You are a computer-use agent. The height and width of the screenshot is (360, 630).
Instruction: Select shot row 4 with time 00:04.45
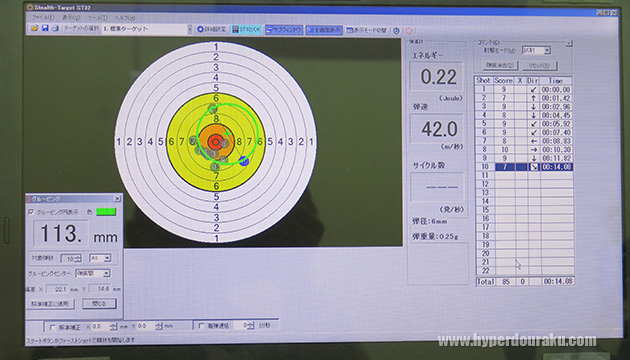click(524, 115)
